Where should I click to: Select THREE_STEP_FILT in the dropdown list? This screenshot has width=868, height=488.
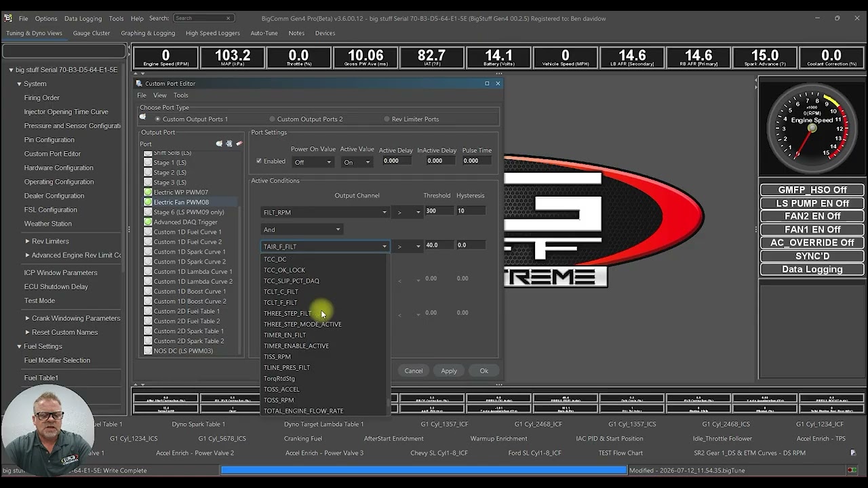click(x=288, y=313)
